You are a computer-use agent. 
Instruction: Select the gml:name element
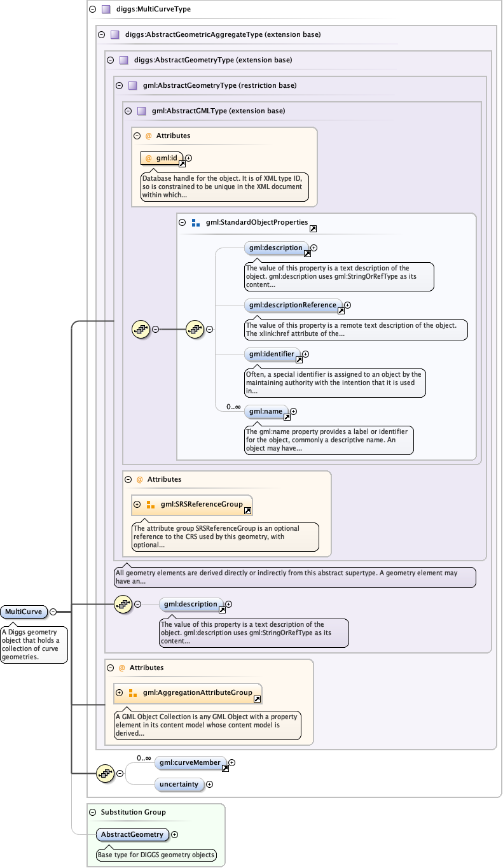265,411
